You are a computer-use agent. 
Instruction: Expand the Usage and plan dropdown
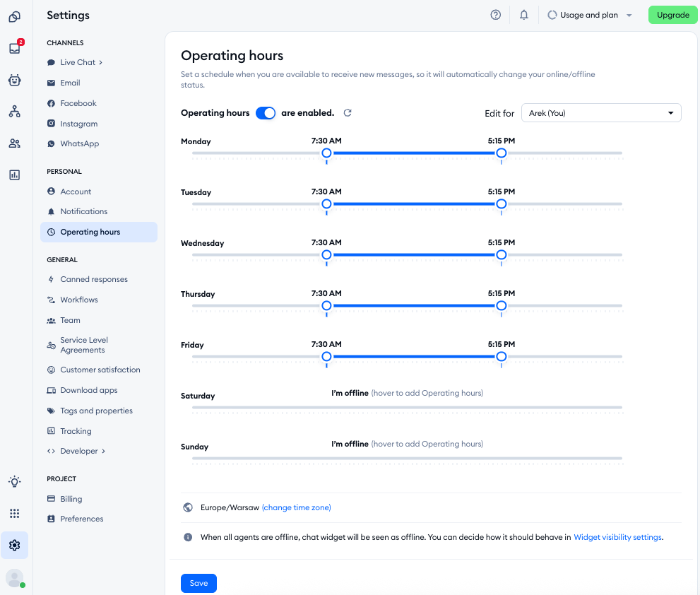pos(591,15)
